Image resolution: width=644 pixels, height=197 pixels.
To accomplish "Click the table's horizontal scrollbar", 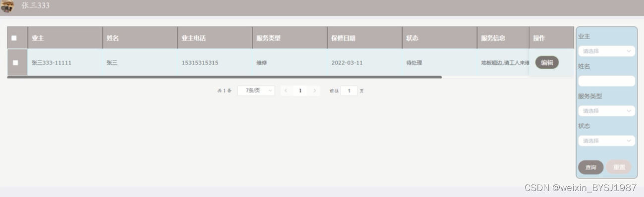I will click(x=224, y=77).
